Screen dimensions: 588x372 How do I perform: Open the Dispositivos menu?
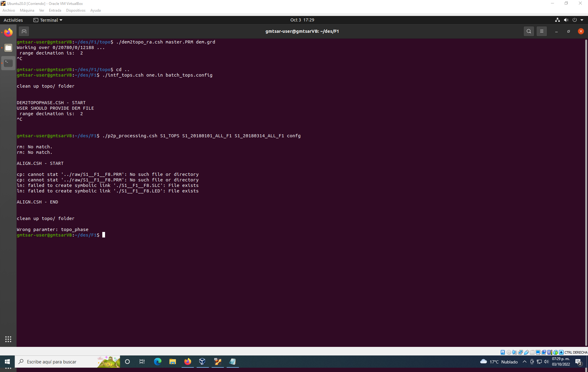coord(75,10)
